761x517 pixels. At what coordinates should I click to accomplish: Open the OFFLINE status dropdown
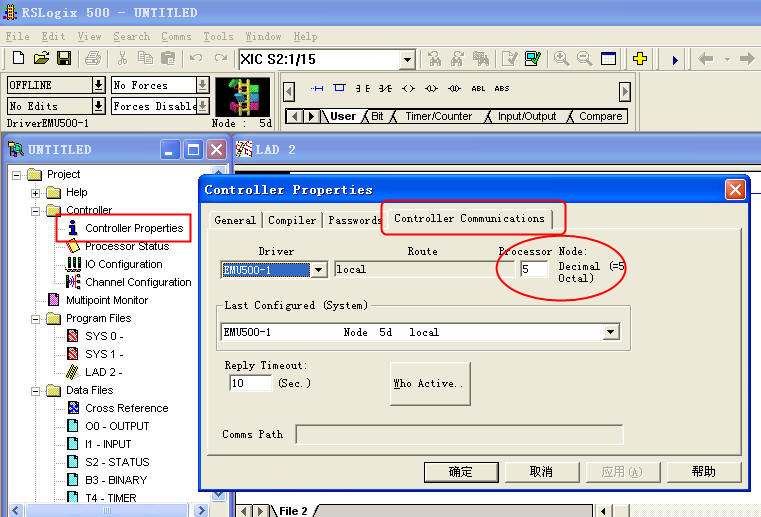[99, 85]
